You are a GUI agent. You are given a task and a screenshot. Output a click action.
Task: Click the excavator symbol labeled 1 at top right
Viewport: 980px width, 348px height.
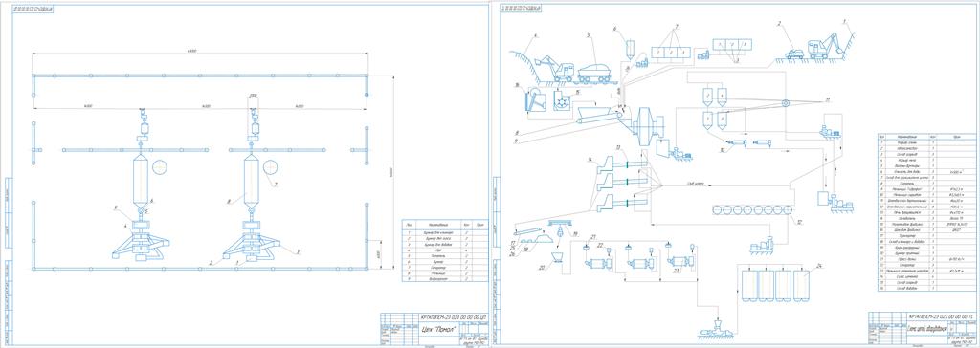click(825, 46)
